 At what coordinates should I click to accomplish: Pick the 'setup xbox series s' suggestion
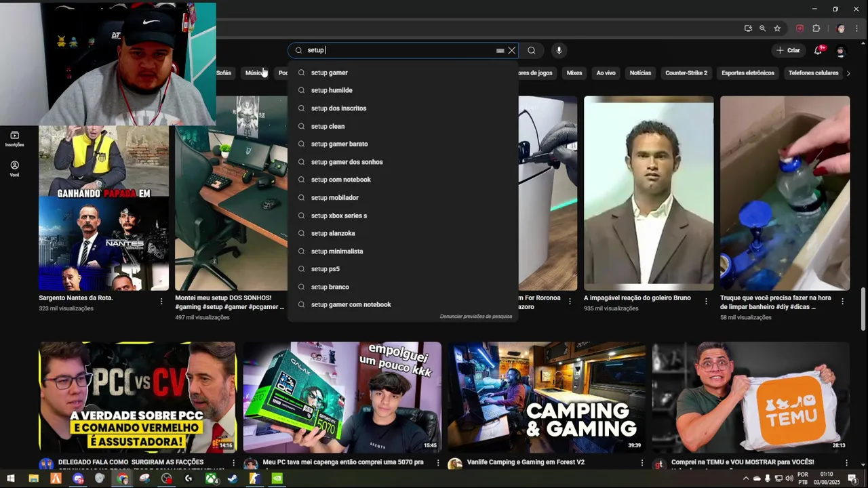(403, 216)
